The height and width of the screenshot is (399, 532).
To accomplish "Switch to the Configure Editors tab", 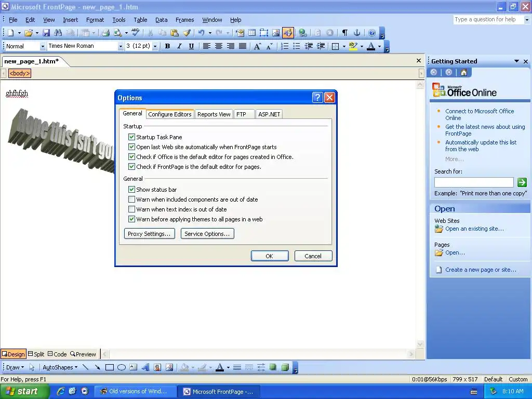I will point(170,114).
